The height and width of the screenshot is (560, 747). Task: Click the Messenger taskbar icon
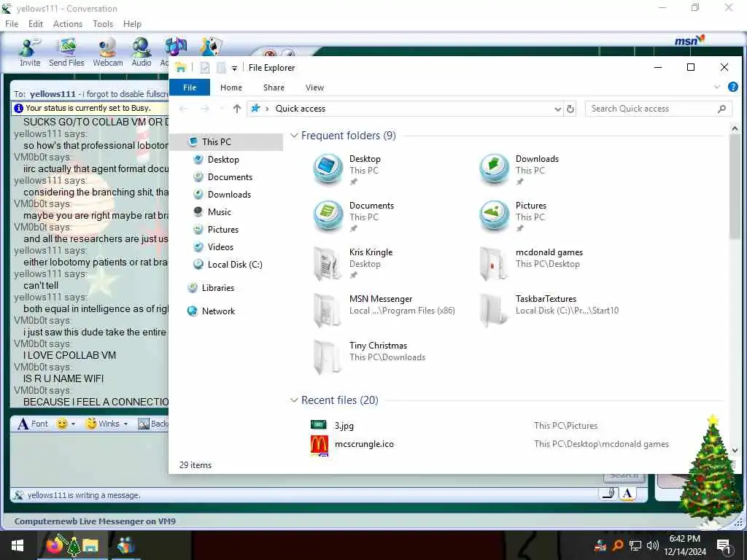125,545
